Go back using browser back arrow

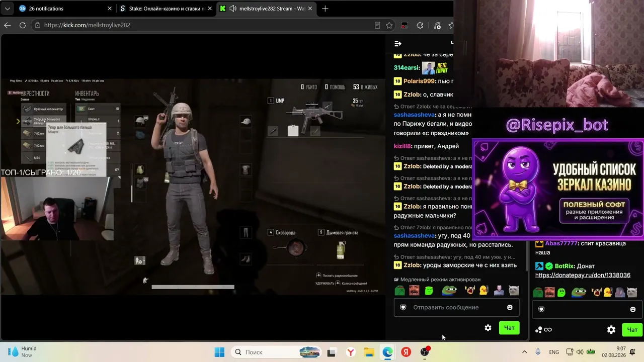click(x=7, y=25)
